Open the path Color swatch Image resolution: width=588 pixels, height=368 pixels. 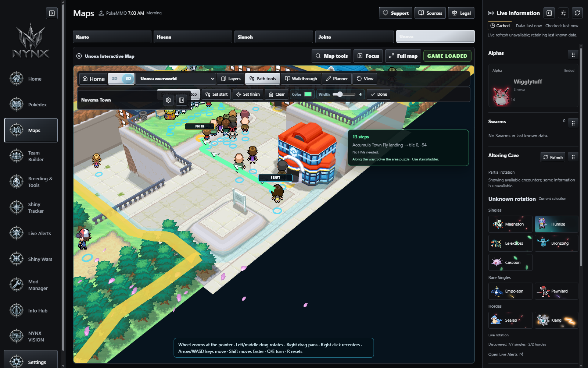pos(308,94)
